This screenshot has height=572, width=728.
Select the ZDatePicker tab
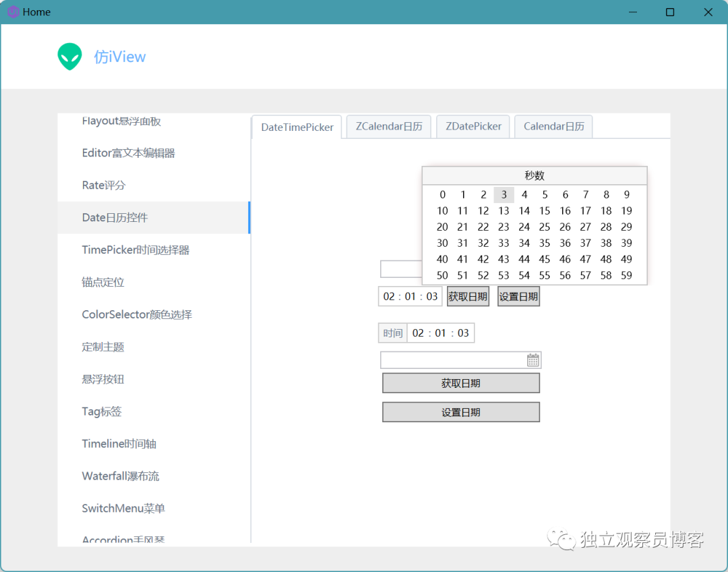click(473, 126)
